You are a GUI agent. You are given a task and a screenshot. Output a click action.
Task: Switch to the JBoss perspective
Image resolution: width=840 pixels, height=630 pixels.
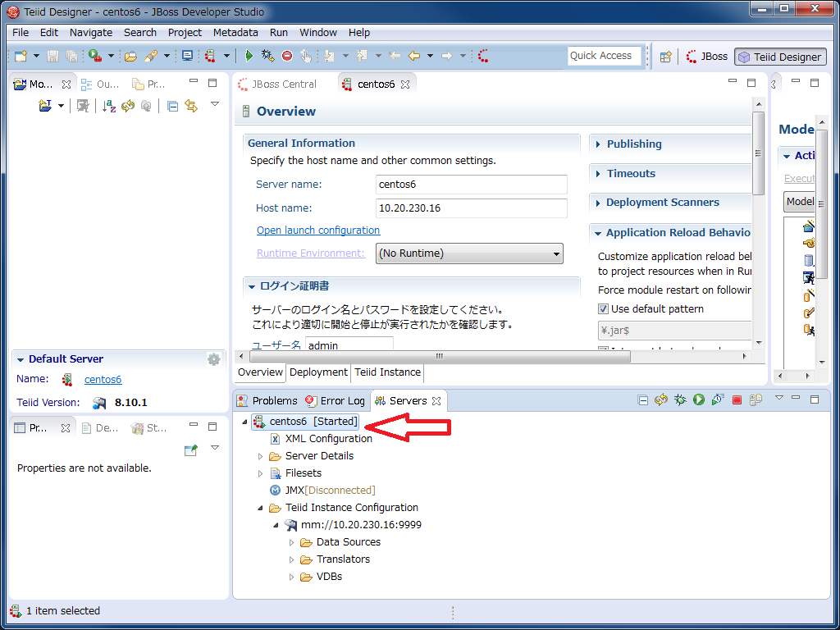(x=706, y=57)
